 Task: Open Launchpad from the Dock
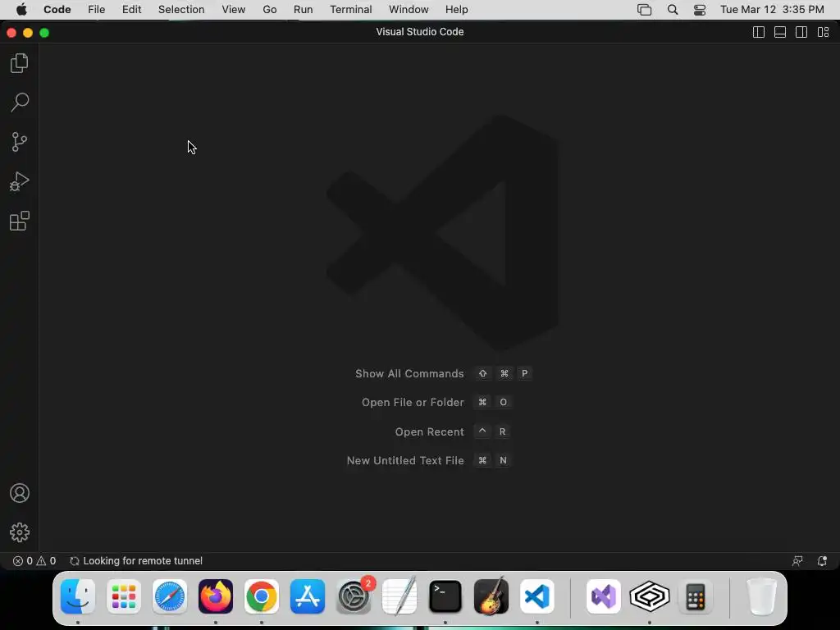tap(124, 596)
